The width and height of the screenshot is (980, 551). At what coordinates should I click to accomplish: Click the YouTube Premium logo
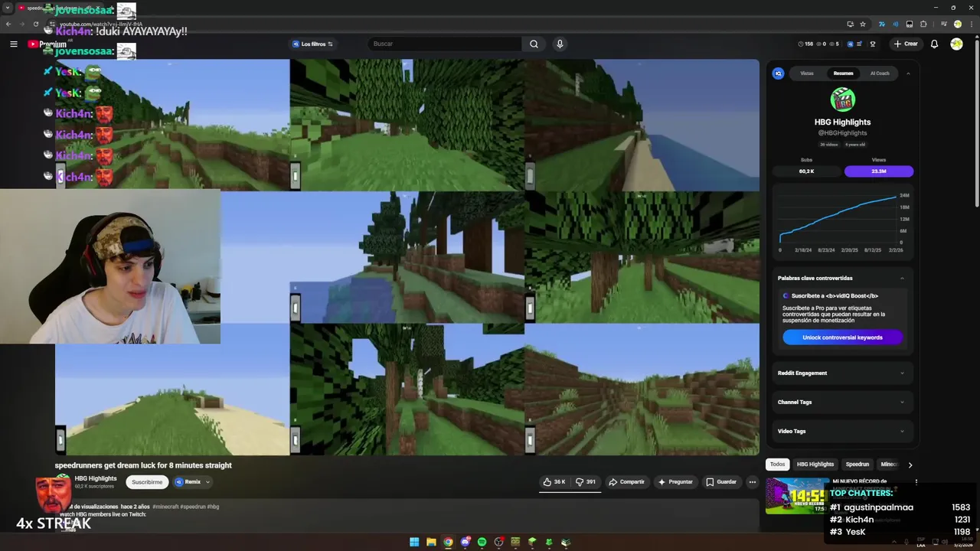[x=47, y=44]
